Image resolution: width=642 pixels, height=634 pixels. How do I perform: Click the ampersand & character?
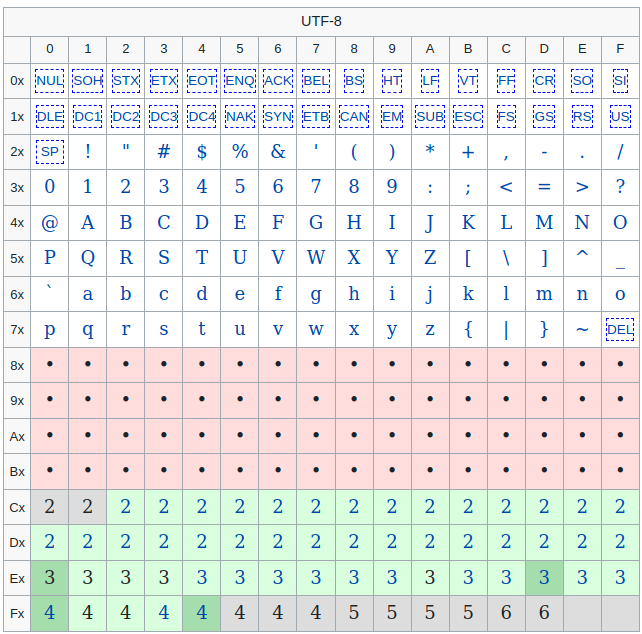(278, 152)
